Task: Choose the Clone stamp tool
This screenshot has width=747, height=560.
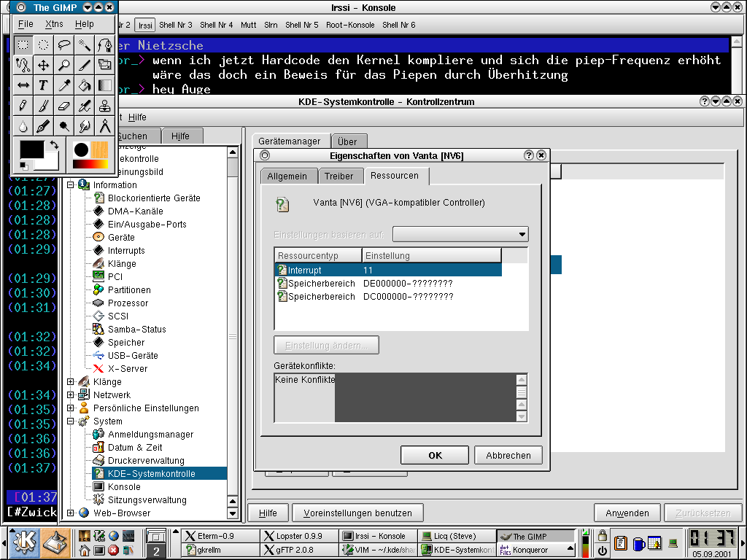Action: (x=105, y=106)
